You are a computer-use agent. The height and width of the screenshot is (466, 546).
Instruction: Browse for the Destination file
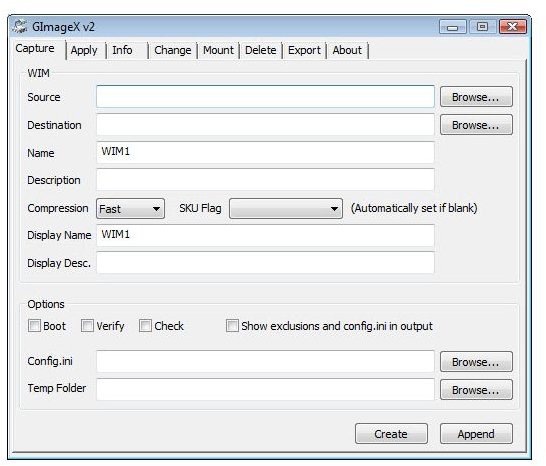click(476, 125)
